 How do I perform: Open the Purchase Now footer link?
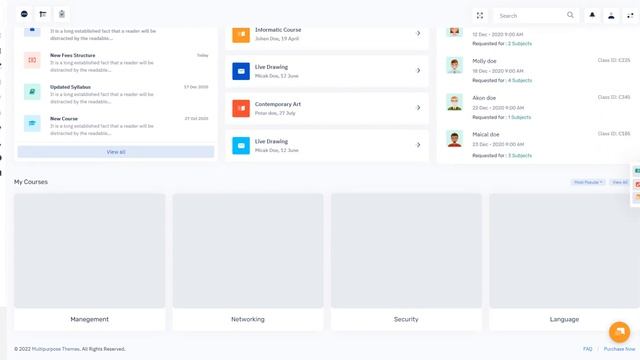coord(619,349)
